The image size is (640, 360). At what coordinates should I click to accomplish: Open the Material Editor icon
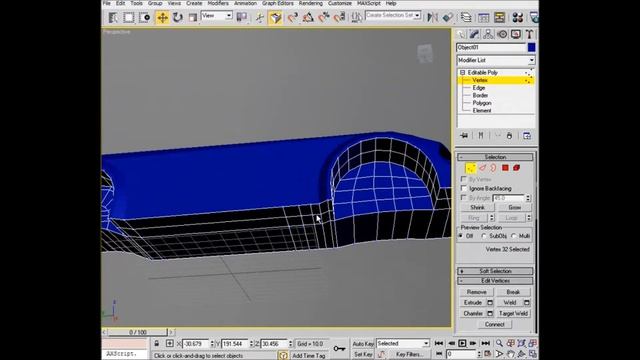coord(518,17)
